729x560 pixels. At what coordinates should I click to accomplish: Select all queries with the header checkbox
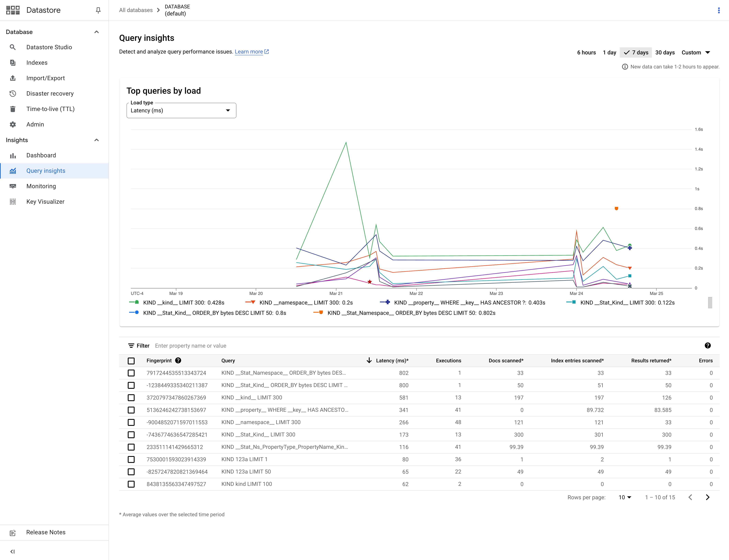pyautogui.click(x=131, y=361)
